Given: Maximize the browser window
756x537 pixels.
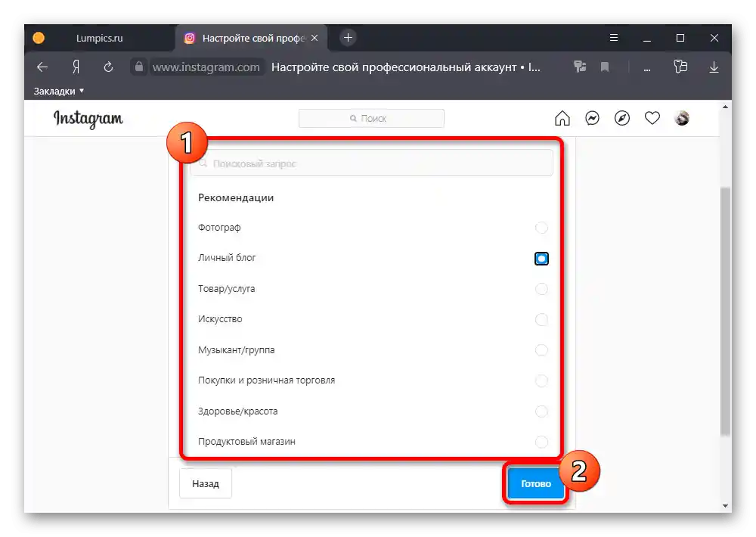Looking at the screenshot, I should tap(680, 38).
